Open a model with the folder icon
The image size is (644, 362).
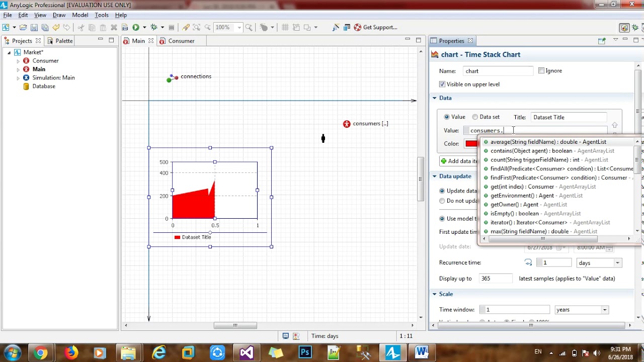[x=23, y=27]
